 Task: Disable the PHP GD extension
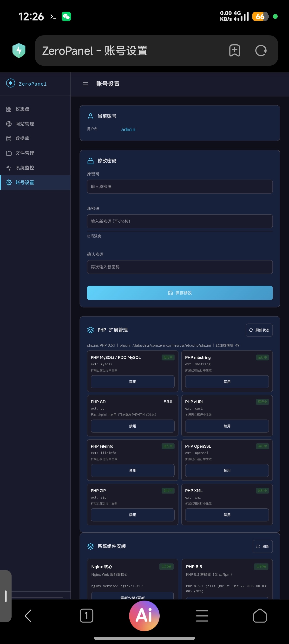point(132,426)
